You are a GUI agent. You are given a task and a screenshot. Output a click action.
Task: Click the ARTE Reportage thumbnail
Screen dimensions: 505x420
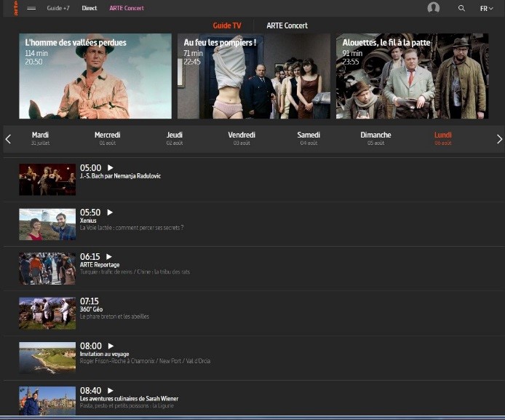[47, 269]
